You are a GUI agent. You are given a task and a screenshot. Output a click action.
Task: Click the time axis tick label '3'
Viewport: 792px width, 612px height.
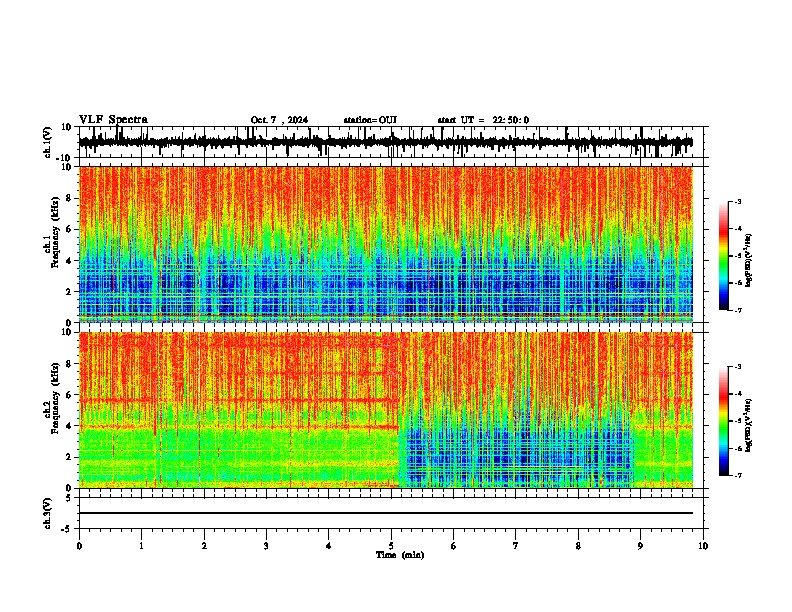pos(266,546)
